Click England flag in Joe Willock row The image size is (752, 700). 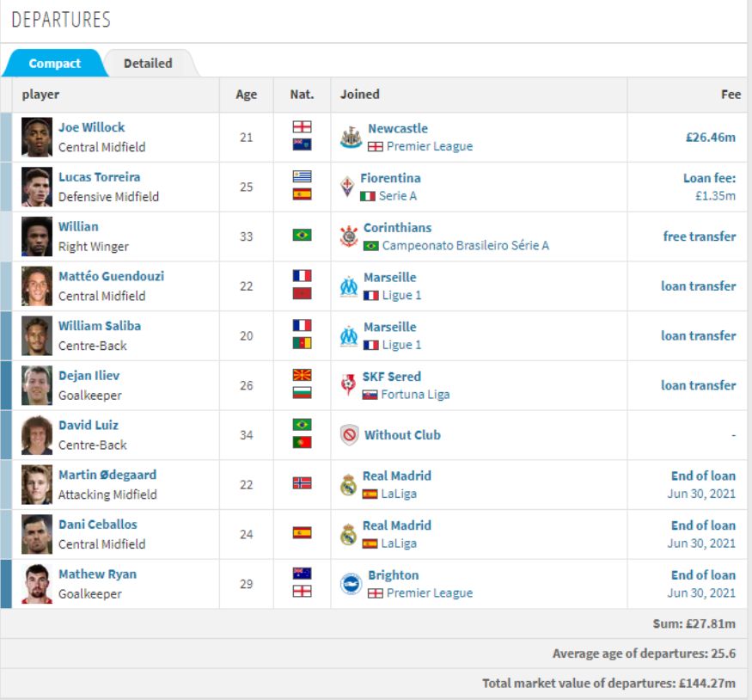(x=303, y=126)
